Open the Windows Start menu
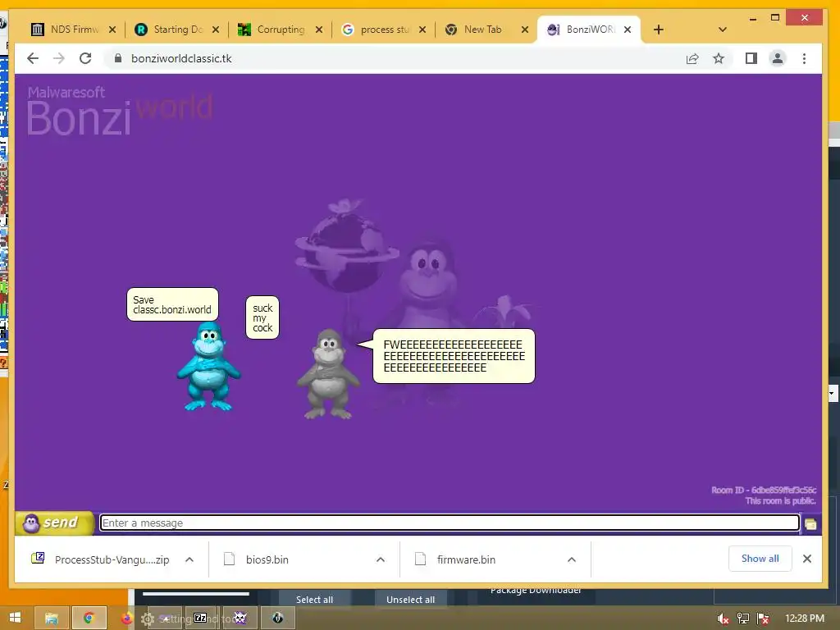 click(x=16, y=619)
